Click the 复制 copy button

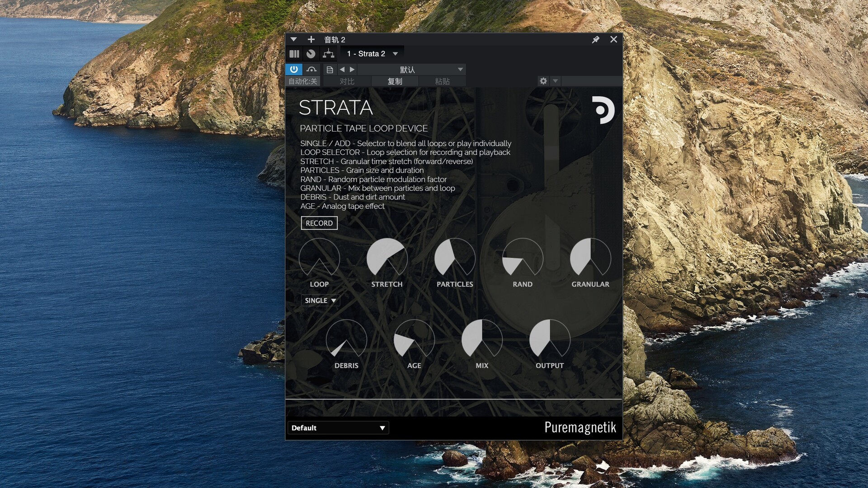click(x=395, y=81)
